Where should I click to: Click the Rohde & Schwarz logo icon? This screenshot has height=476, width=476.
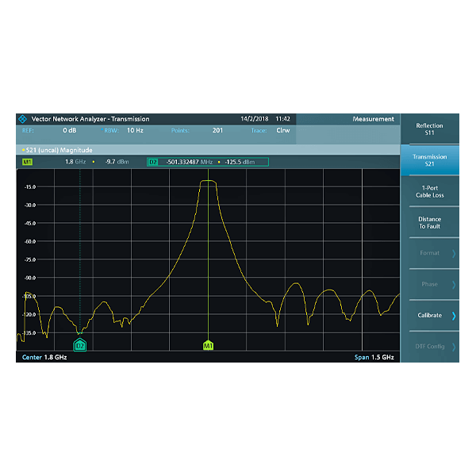(x=22, y=119)
